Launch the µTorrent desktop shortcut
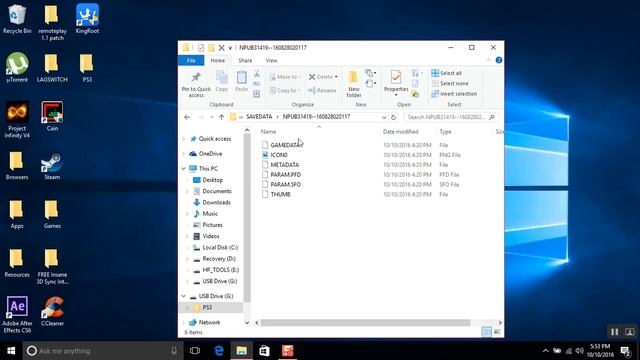 click(x=17, y=67)
